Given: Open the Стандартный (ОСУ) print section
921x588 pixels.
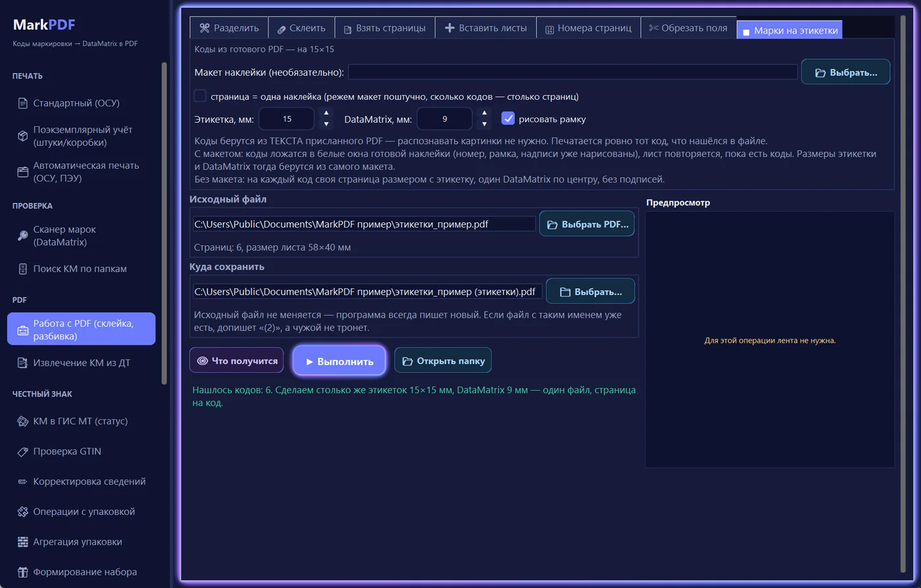Looking at the screenshot, I should click(81, 103).
